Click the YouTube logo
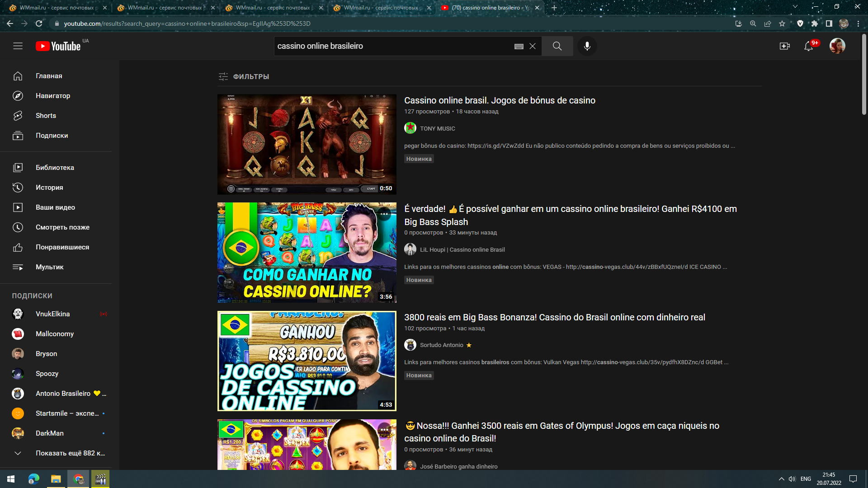 58,46
